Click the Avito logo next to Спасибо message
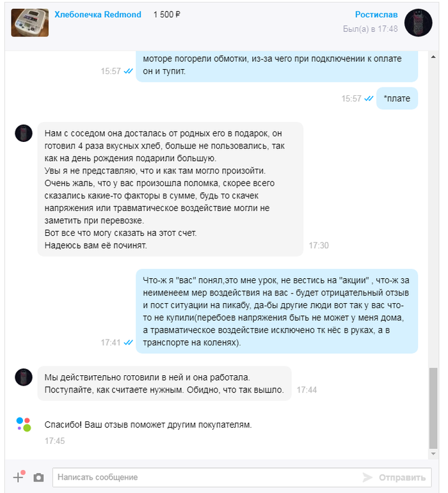Image resolution: width=448 pixels, height=493 pixels. pos(24,425)
